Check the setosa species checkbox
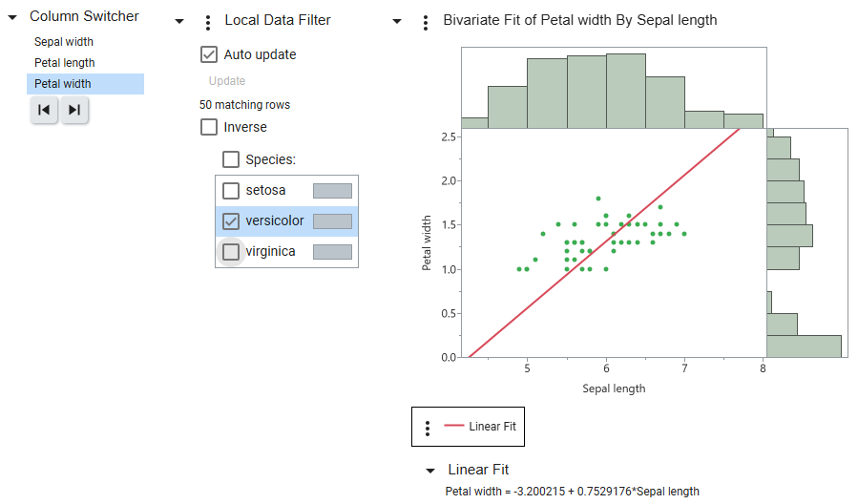The height and width of the screenshot is (504, 858). [x=231, y=191]
